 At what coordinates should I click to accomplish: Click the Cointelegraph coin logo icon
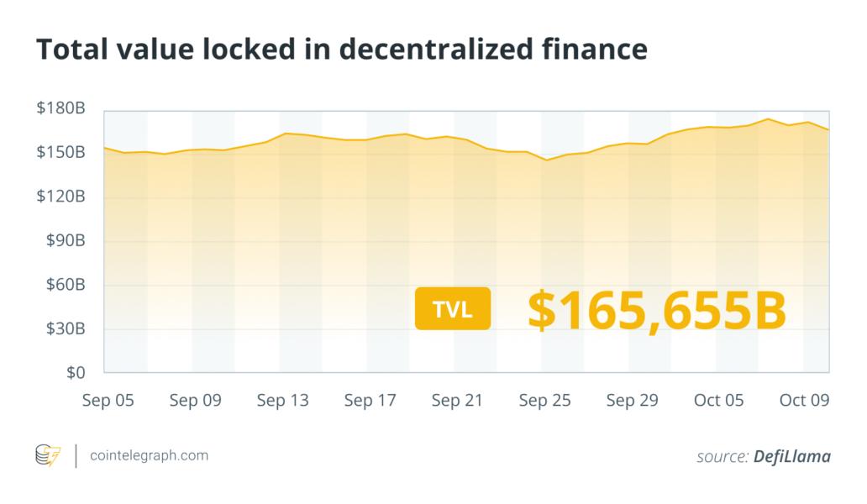(49, 456)
